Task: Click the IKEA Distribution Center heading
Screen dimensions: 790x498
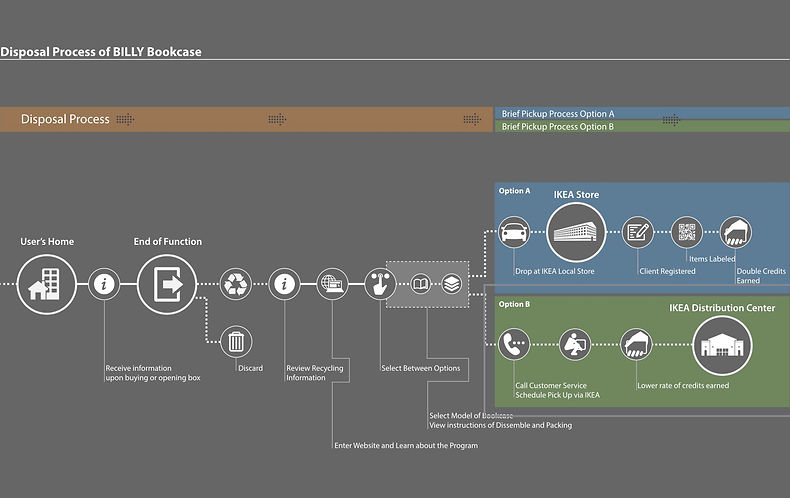Action: point(722,308)
